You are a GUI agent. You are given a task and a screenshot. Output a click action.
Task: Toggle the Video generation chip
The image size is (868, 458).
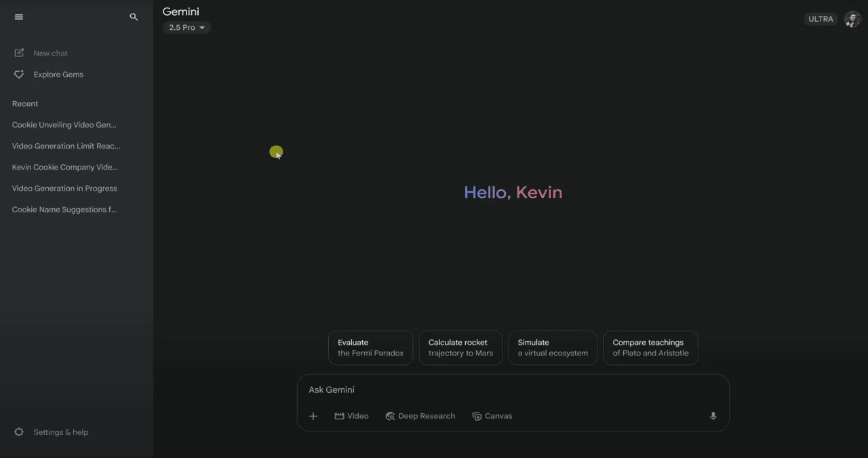click(351, 416)
